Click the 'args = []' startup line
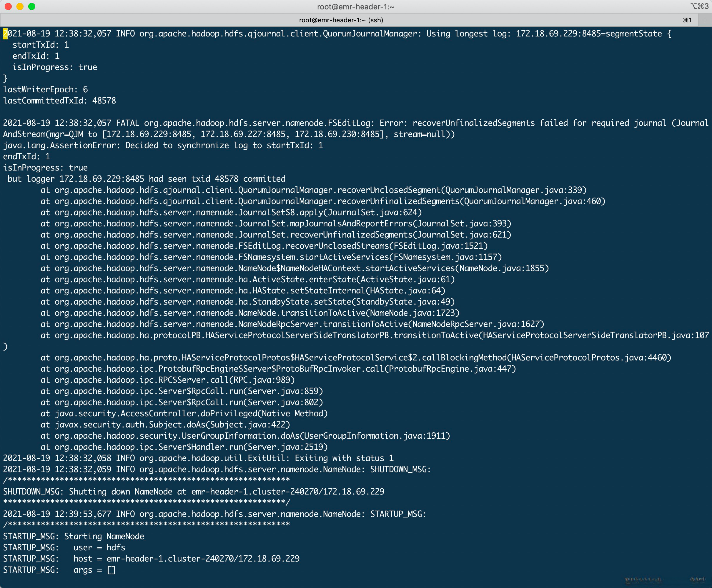Image resolution: width=712 pixels, height=588 pixels. click(94, 570)
